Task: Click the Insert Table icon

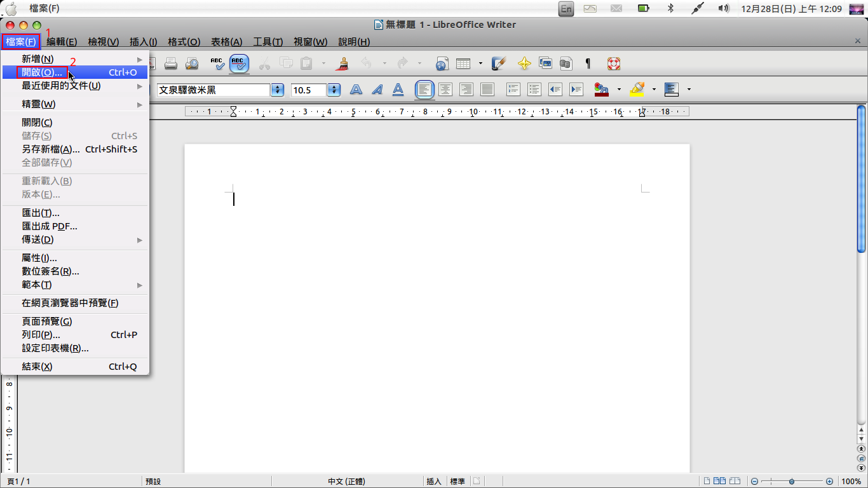Action: tap(463, 64)
